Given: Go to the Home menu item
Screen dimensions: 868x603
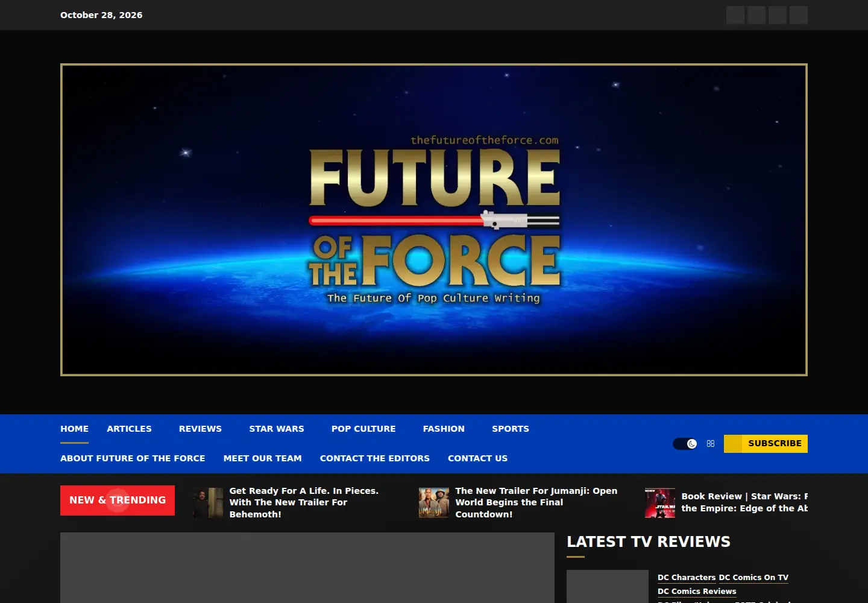Looking at the screenshot, I should (74, 429).
